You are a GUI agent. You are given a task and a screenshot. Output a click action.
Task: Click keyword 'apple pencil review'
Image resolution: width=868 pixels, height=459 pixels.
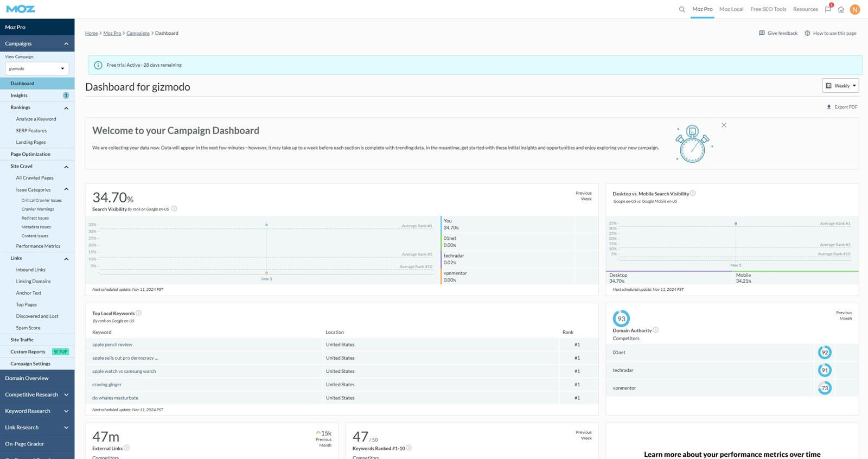pos(112,345)
